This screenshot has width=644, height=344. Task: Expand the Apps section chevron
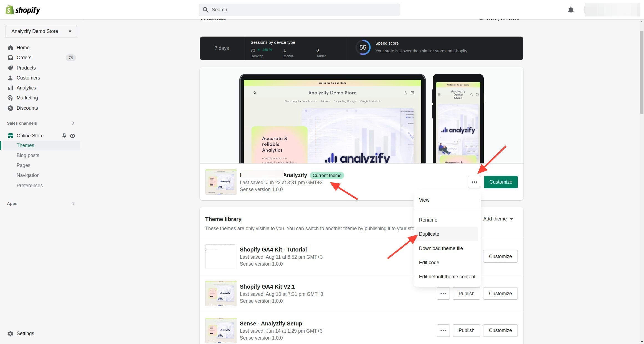(73, 204)
